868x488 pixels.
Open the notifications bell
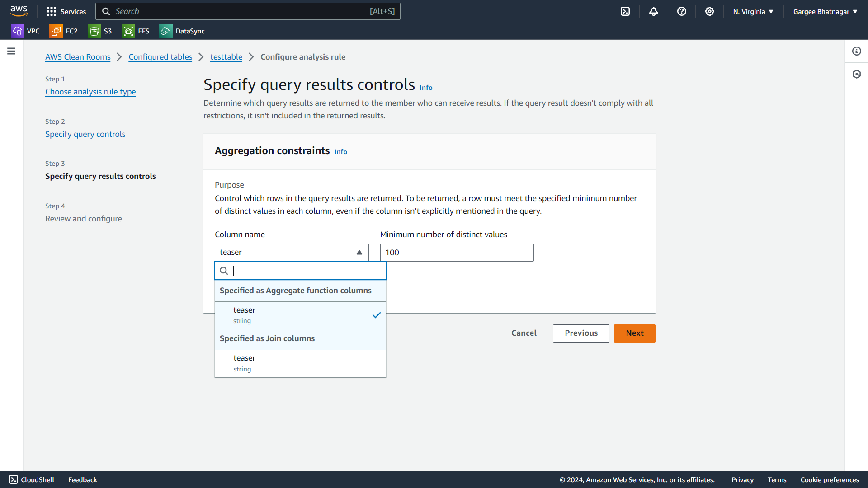654,12
